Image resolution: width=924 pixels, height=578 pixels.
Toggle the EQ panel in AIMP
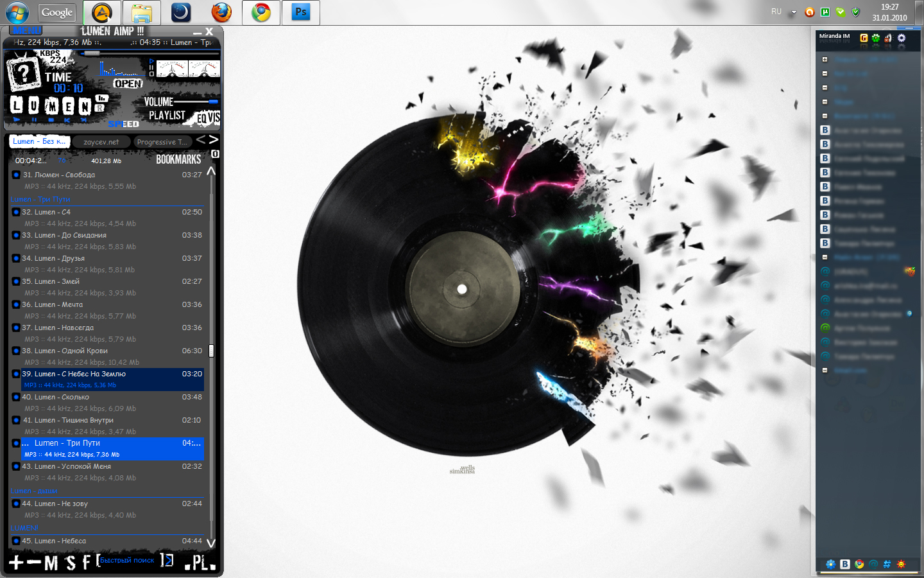pyautogui.click(x=202, y=118)
